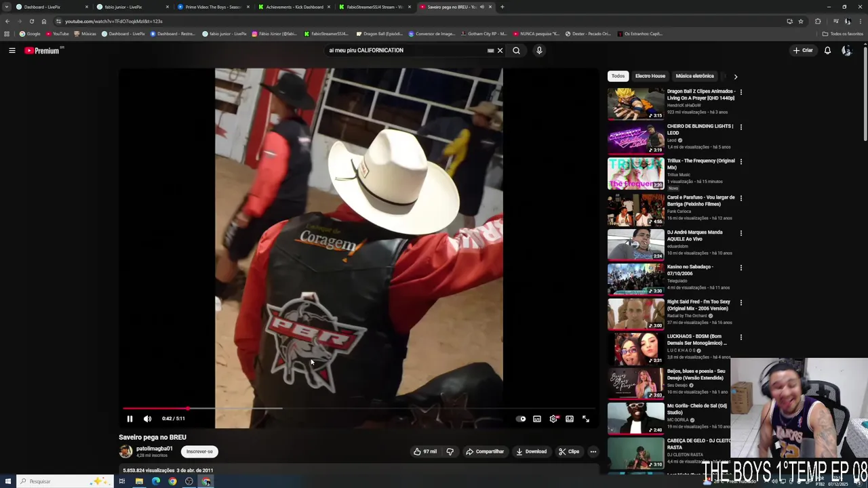Open Right Said Fred I'm Too Sexy title
868x488 pixels.
[x=698, y=305]
